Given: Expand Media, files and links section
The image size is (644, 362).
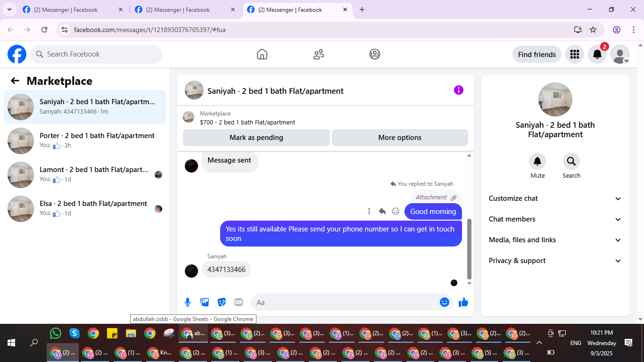Looking at the screenshot, I should click(555, 240).
